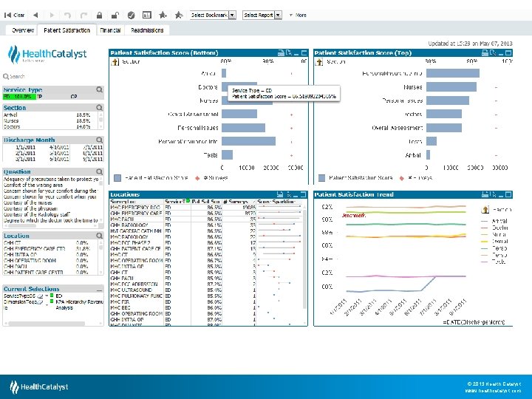
Task: Click the Clear selections button
Action: (14, 15)
